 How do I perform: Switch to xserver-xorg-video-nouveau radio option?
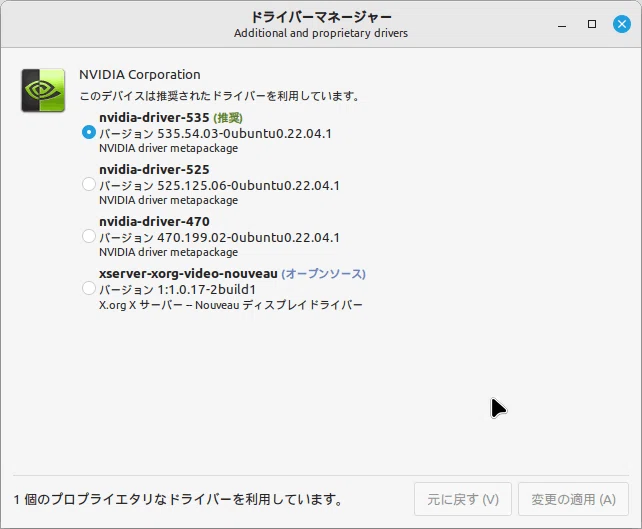tap(89, 288)
